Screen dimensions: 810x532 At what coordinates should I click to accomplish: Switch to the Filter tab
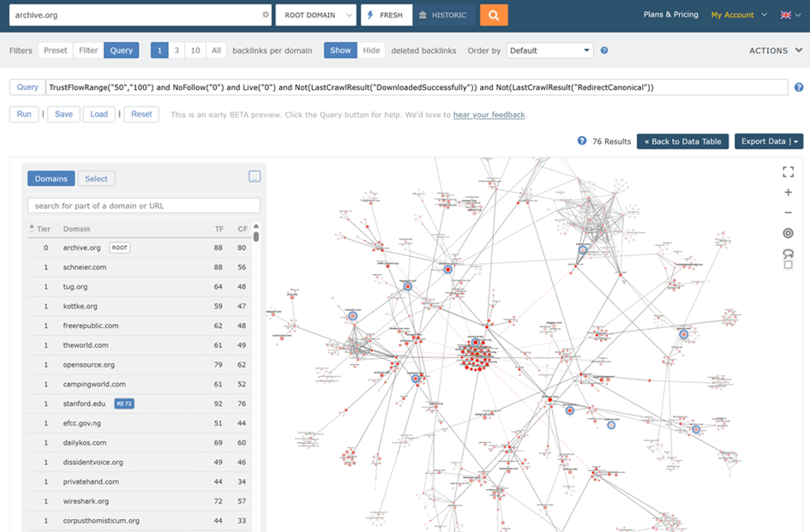click(88, 50)
